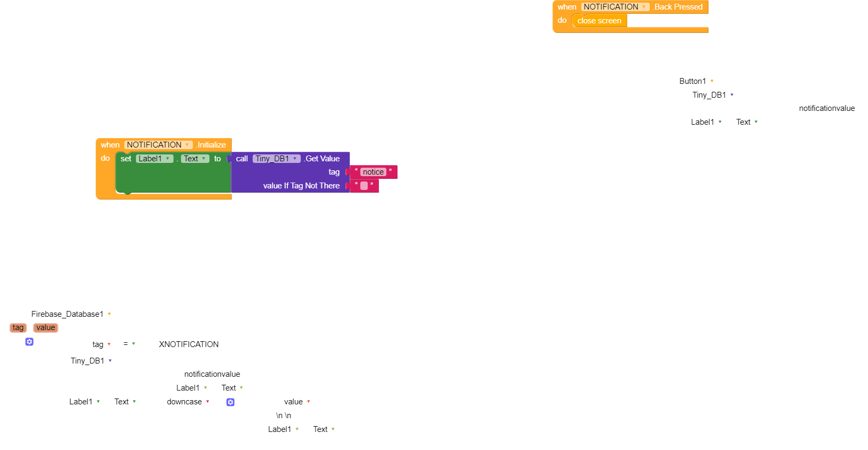
Task: Open the Text dropdown immediately left of downcase
Action: click(125, 402)
